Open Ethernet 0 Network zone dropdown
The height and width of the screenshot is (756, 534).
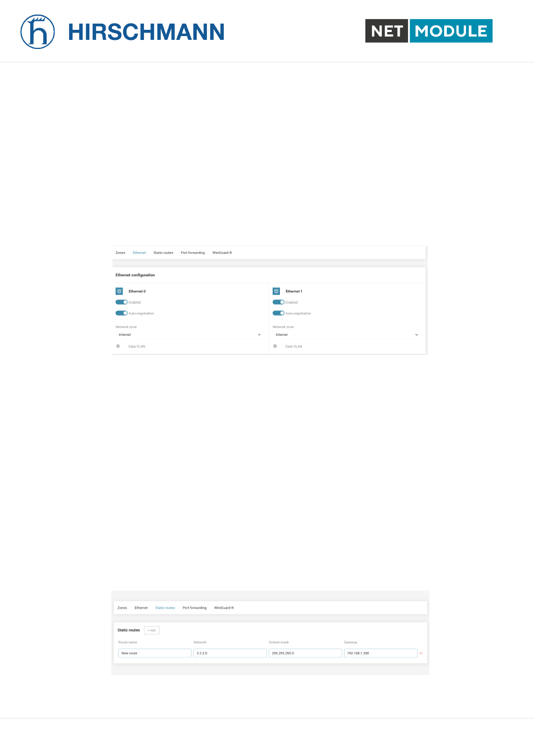[189, 335]
